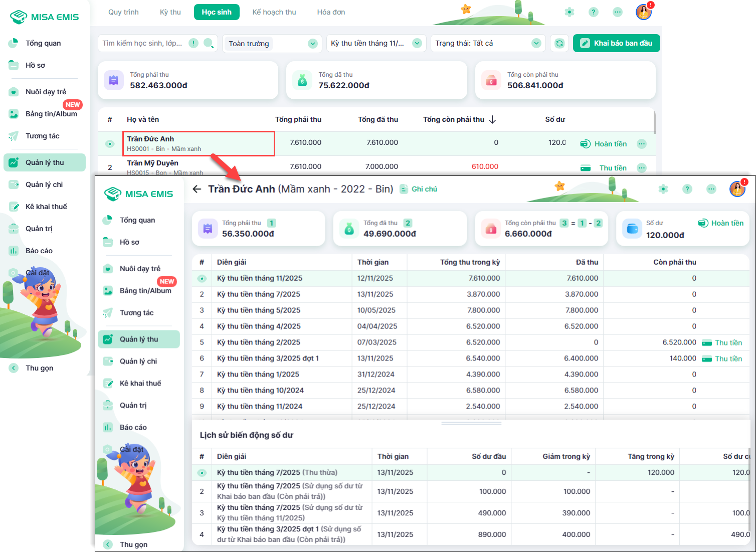Expand the Toàn trường dropdown
The width and height of the screenshot is (756, 552).
tap(313, 44)
